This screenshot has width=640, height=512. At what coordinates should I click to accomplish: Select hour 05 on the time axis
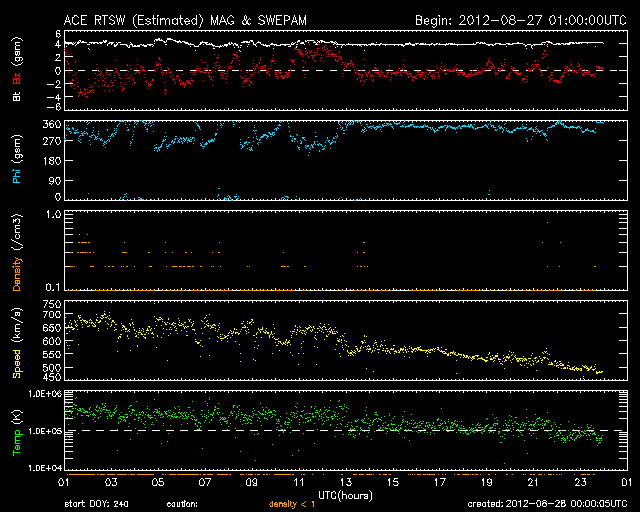coord(157,483)
